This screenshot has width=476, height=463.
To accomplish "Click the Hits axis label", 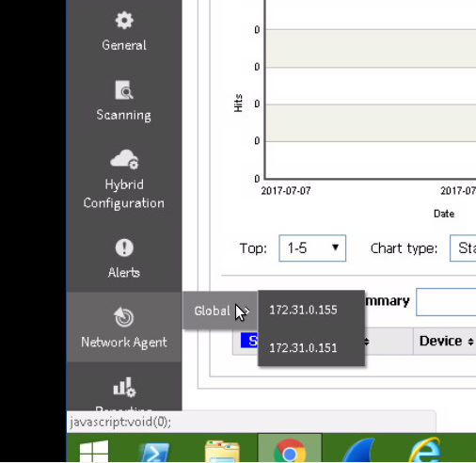I will (238, 103).
